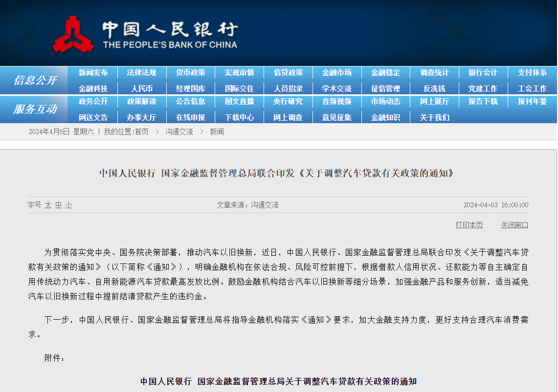Viewport: 558px width, 392px height.
Task: Choose 意见征集 in the service menu
Action: 336,117
